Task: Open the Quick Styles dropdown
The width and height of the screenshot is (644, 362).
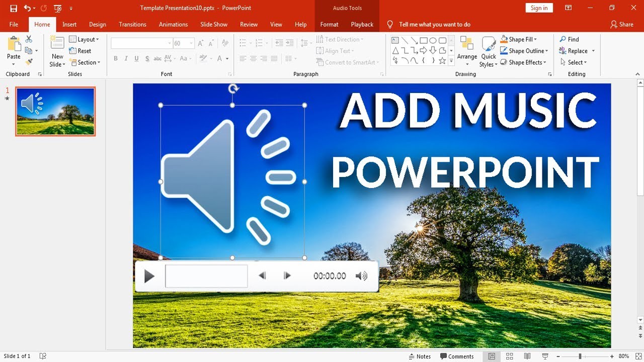Action: click(x=488, y=51)
